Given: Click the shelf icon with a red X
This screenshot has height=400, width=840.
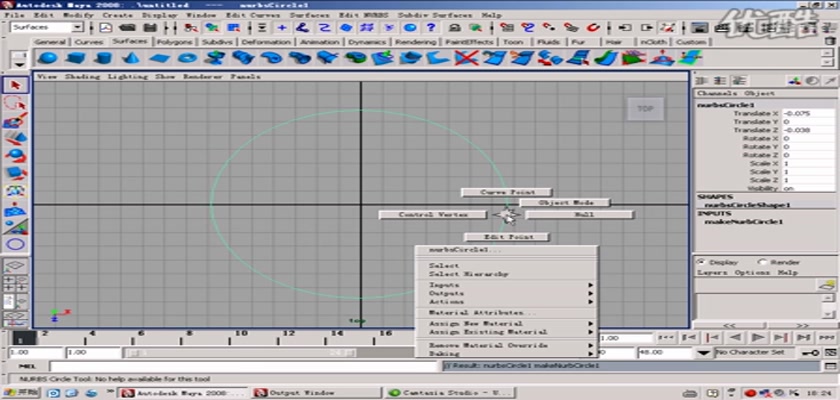Looking at the screenshot, I should [466, 57].
